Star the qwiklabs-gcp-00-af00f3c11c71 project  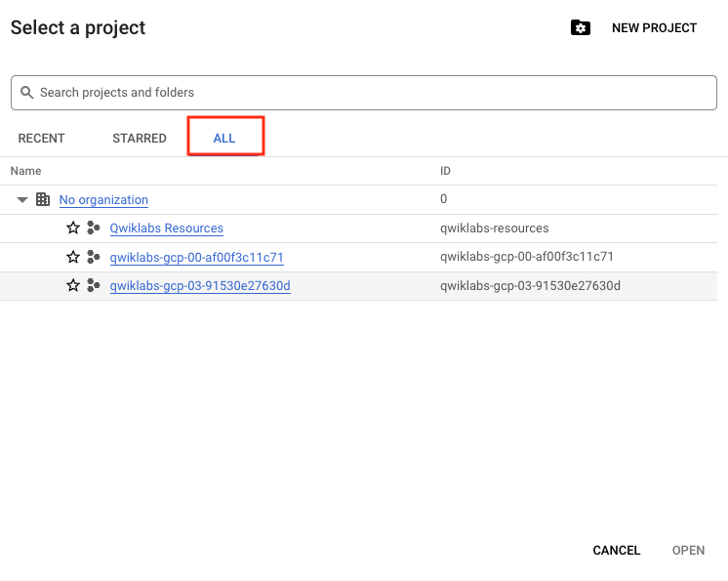[x=73, y=257]
